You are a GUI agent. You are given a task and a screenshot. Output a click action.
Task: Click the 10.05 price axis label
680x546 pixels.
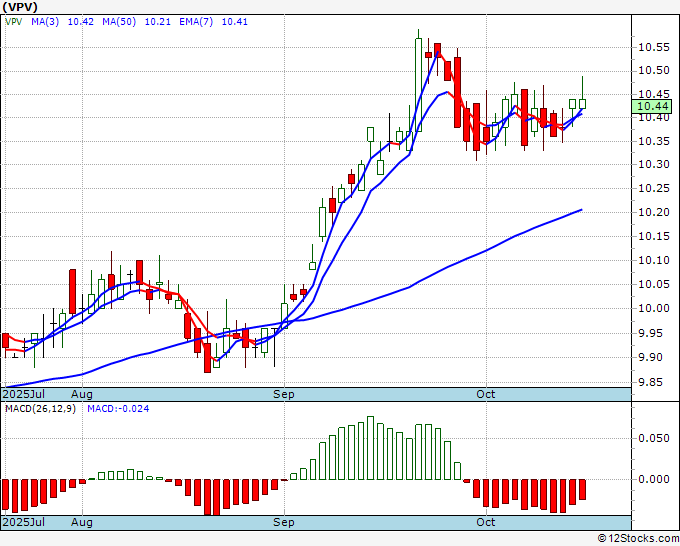coord(654,284)
